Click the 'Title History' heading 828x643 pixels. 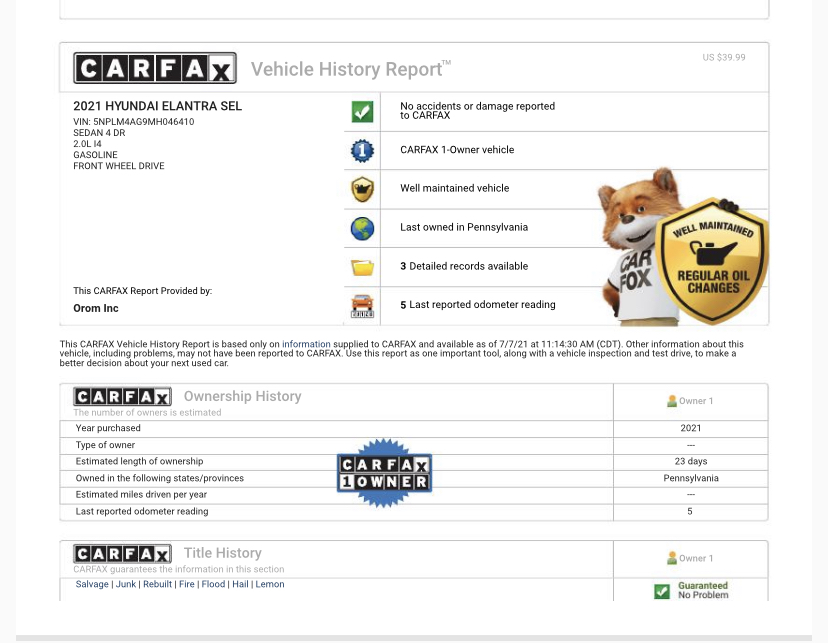[x=223, y=553]
